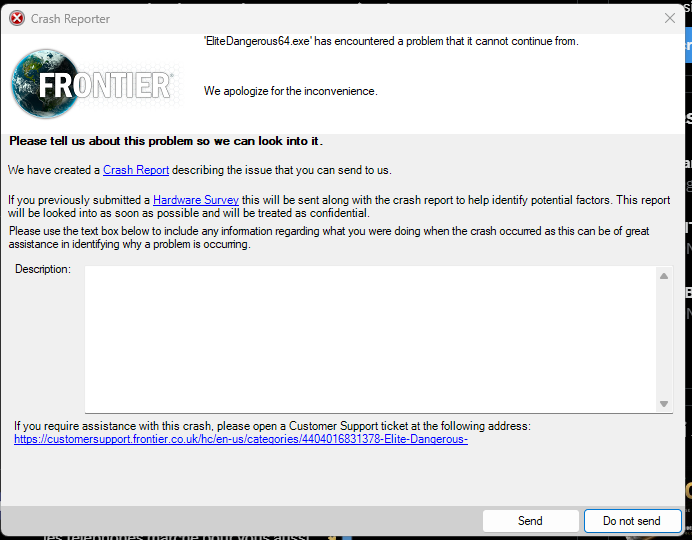The image size is (692, 540).
Task: Click 'If you require assistance with this crash' text
Action: 272,426
